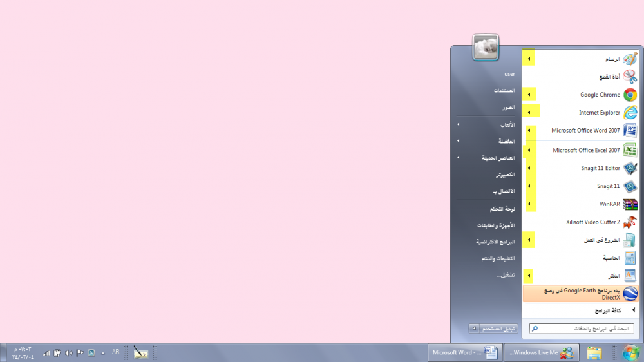The height and width of the screenshot is (362, 644).
Task: Launch WinRAR from the Start menu
Action: (x=609, y=204)
